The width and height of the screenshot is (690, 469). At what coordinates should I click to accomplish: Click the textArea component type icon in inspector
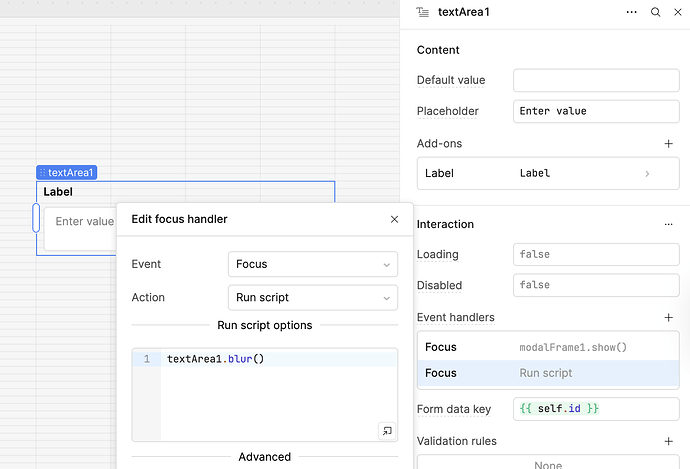[x=422, y=13]
